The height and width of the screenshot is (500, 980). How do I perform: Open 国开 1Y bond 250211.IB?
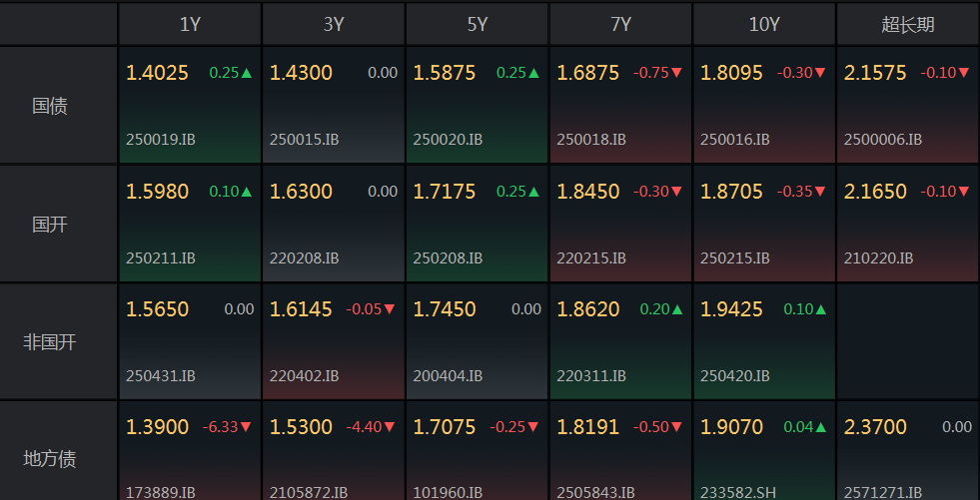coord(161,257)
